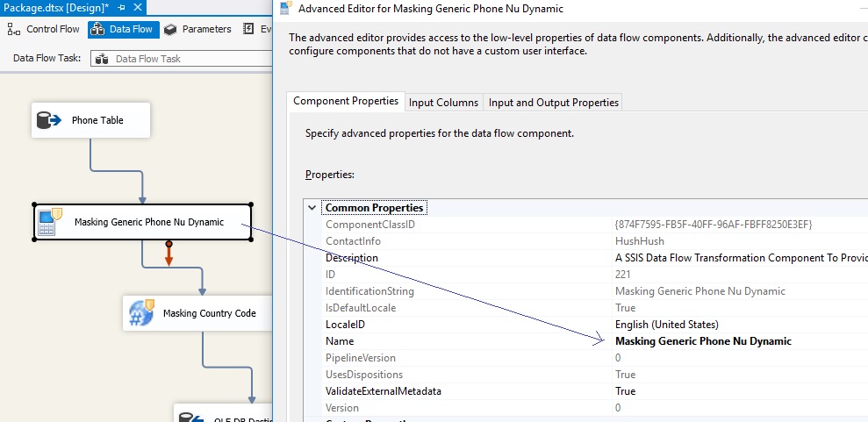
Task: Click the IsDefaultLocale True value
Action: pos(625,308)
